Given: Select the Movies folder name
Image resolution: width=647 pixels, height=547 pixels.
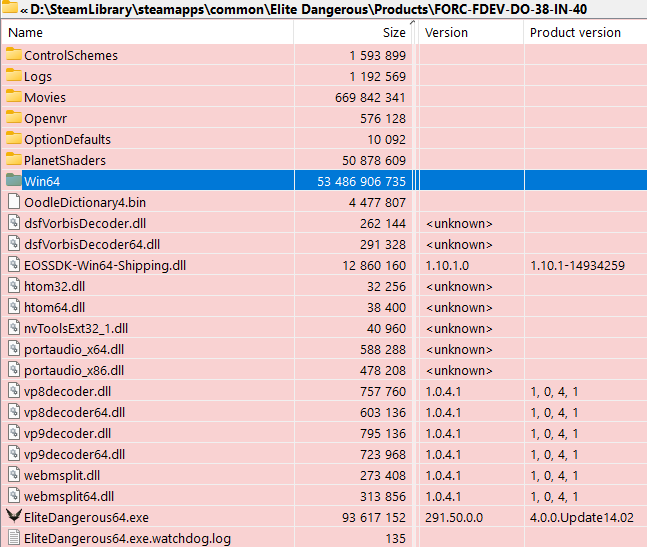Looking at the screenshot, I should (45, 97).
